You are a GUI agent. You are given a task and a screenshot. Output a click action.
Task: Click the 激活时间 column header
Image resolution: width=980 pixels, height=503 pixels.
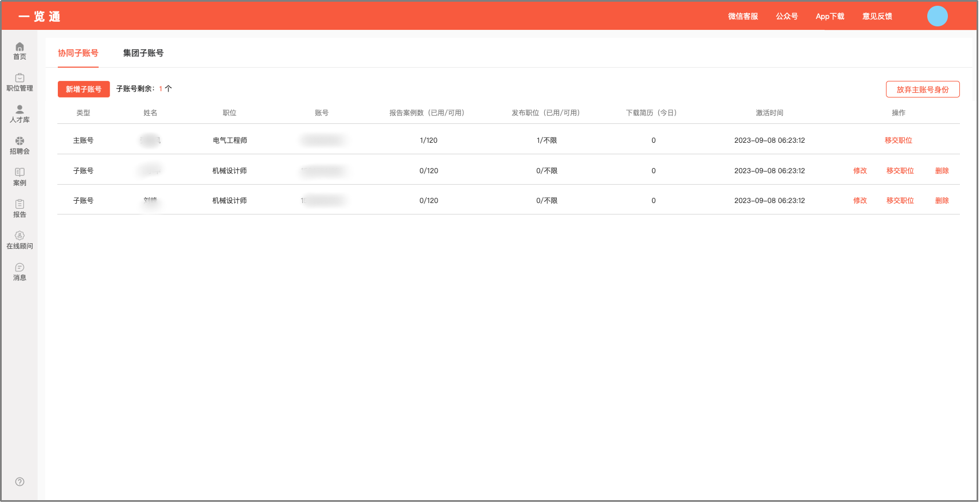click(x=770, y=113)
